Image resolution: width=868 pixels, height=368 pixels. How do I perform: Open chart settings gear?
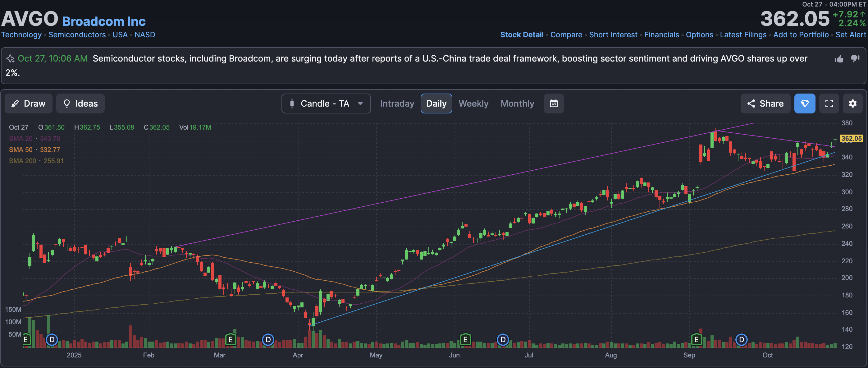[x=852, y=103]
